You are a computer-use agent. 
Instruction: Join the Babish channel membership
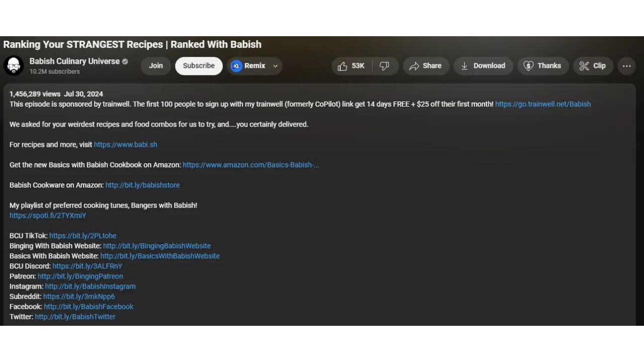coord(156,66)
